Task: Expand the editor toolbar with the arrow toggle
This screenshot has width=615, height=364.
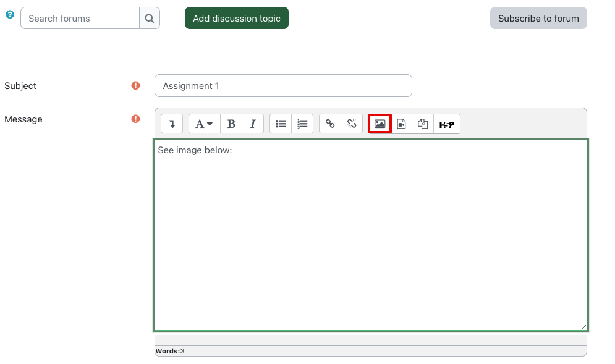Action: [x=172, y=124]
